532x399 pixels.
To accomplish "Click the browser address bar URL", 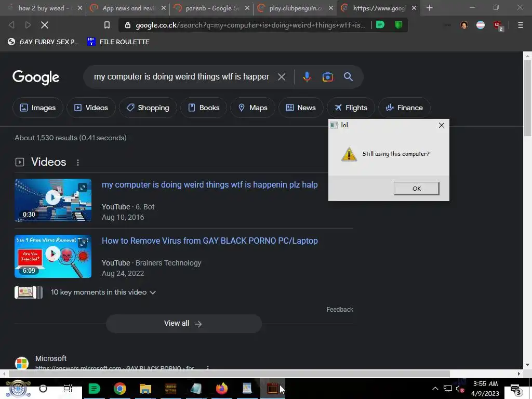I will point(250,25).
